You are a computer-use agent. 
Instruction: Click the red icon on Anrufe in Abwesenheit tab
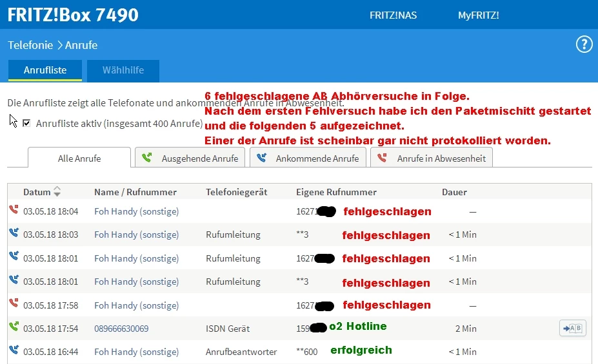[382, 157]
